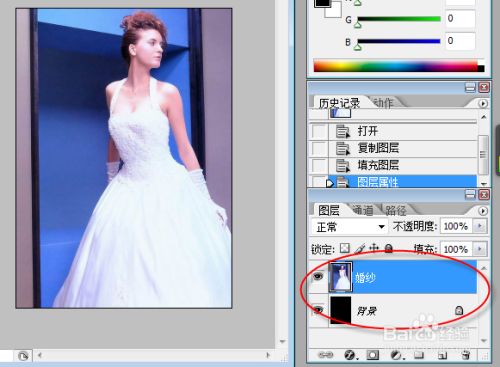Click the Add layer mask icon
500x367 pixels.
(372, 355)
